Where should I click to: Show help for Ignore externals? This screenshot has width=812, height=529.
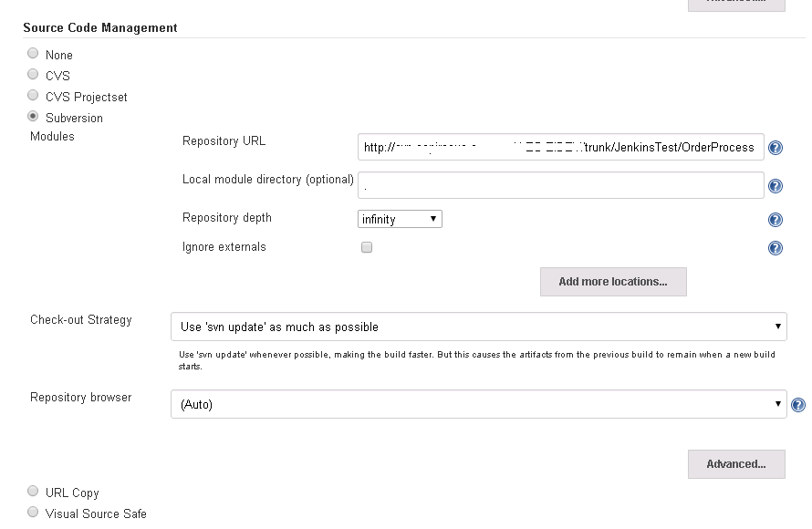tap(776, 248)
